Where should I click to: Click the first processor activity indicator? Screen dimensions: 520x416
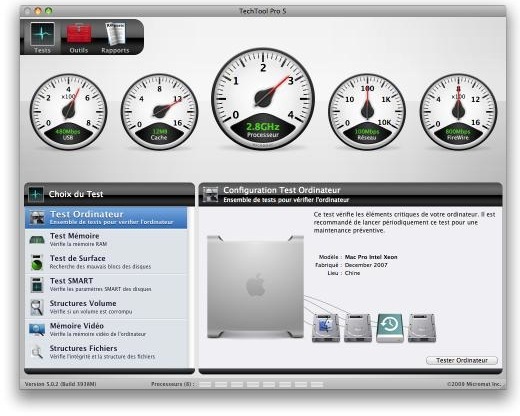(x=205, y=384)
